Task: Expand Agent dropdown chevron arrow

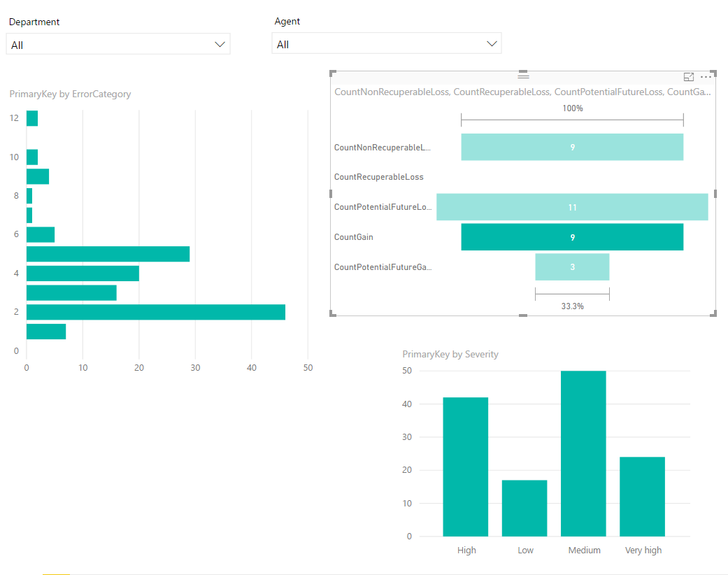Action: pyautogui.click(x=492, y=43)
